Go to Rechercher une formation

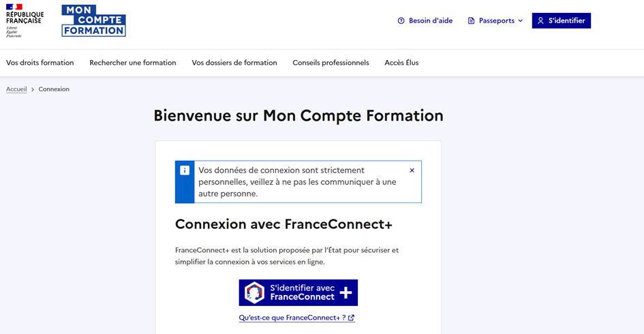(133, 63)
